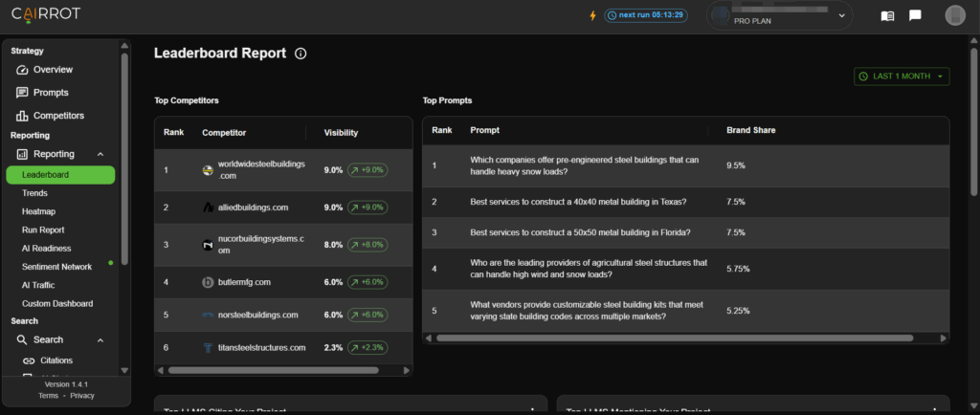The image size is (980, 415).
Task: Click main page scrollbar up arrow
Action: click(x=974, y=40)
